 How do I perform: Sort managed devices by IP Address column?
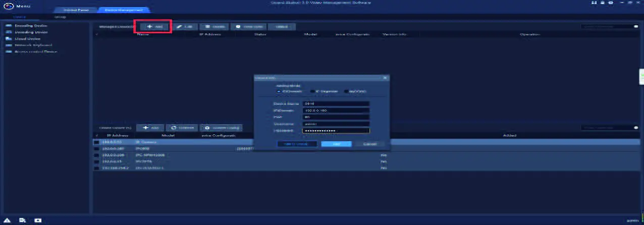tap(209, 34)
